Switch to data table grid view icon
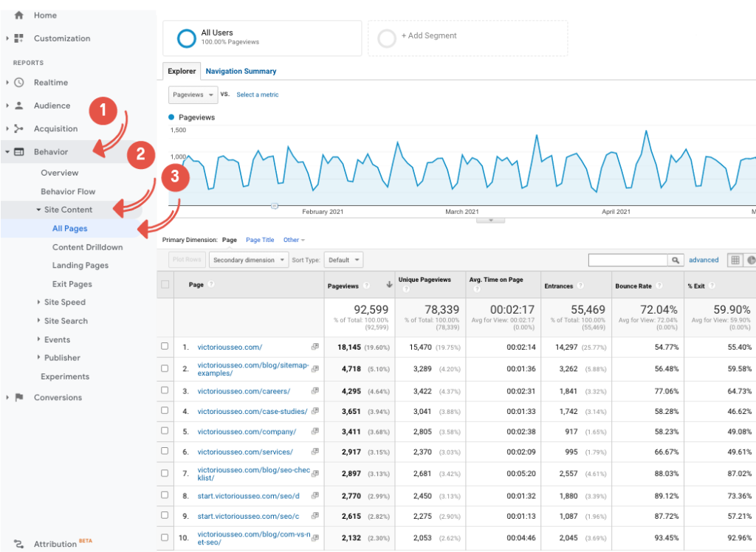The image size is (756, 552). pos(735,260)
